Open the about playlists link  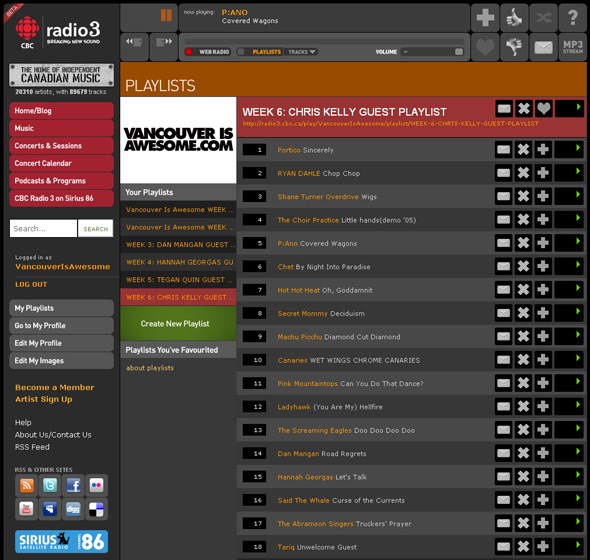150,368
